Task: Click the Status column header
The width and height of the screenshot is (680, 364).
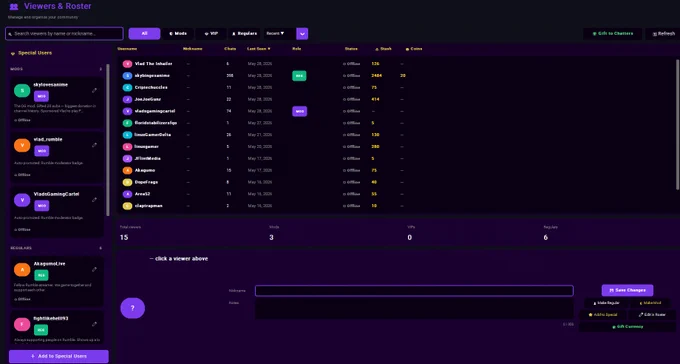Action: coord(351,49)
